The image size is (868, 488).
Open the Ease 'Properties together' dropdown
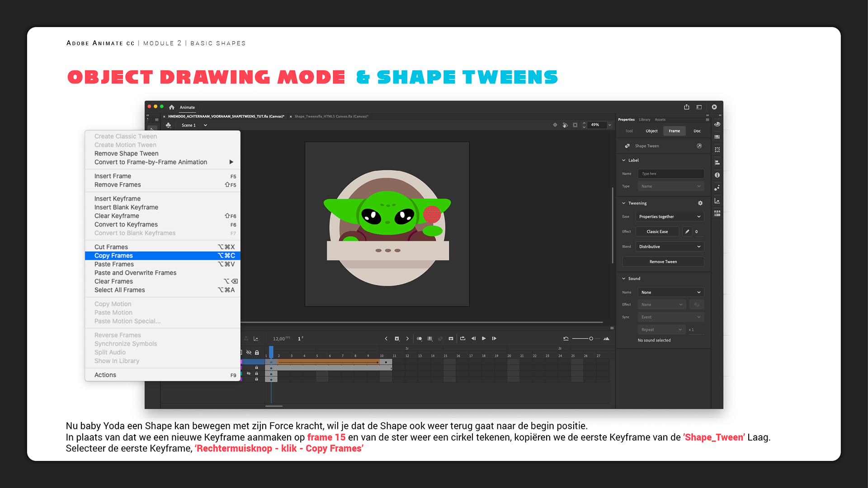coord(670,217)
